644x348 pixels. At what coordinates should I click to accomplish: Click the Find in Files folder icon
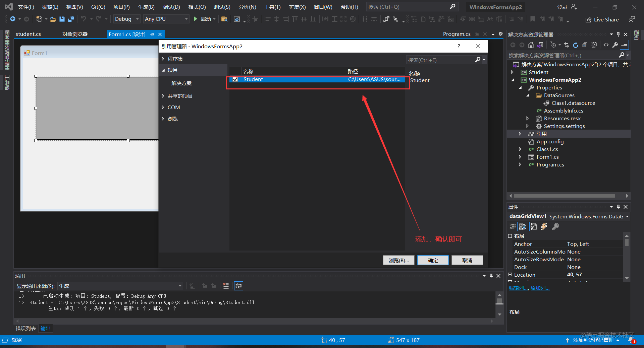pyautogui.click(x=224, y=19)
